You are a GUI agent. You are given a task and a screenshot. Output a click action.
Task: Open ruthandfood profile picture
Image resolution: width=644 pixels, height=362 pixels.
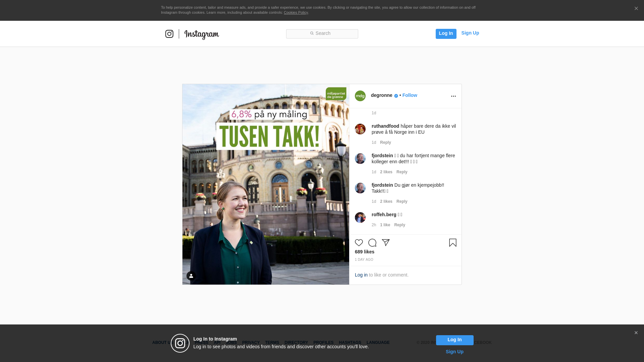coord(360,129)
